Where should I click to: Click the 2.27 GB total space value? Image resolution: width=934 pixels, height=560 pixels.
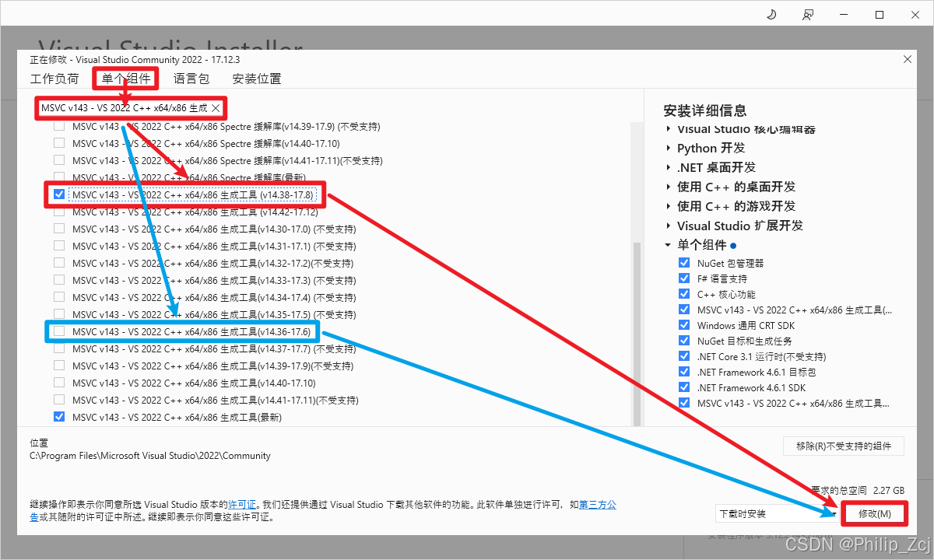[x=889, y=491]
